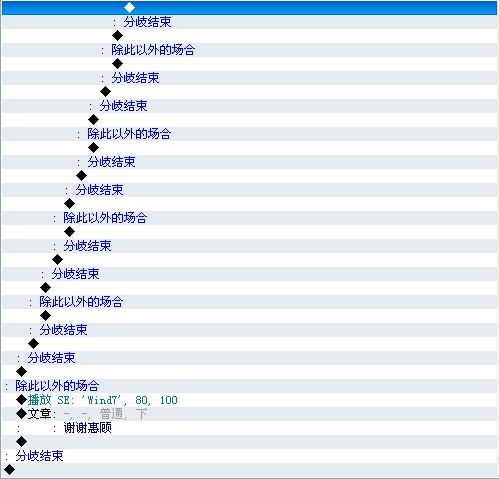Screen dimensions: 499x479
Task: Select the highlighted blue row with white diamond
Action: pos(249,7)
